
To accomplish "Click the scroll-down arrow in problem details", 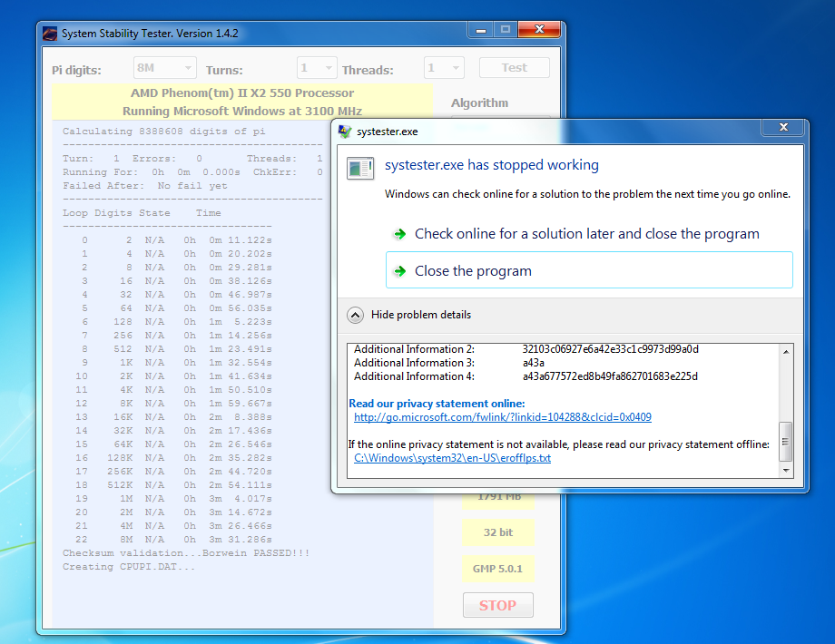I will (x=786, y=471).
